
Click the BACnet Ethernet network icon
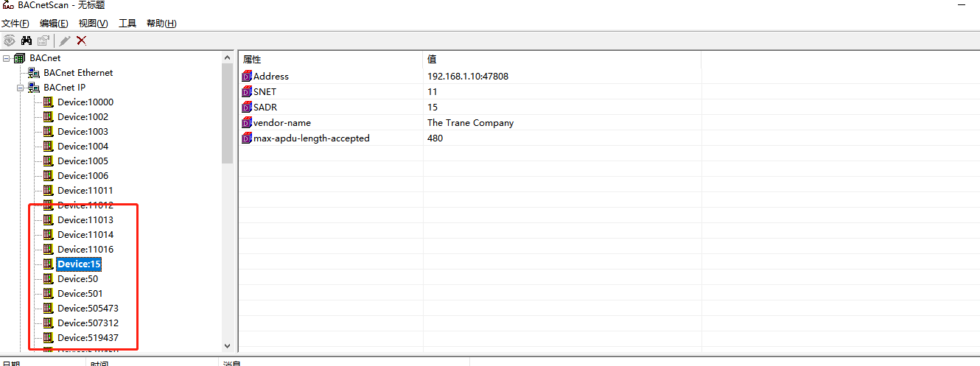(34, 73)
